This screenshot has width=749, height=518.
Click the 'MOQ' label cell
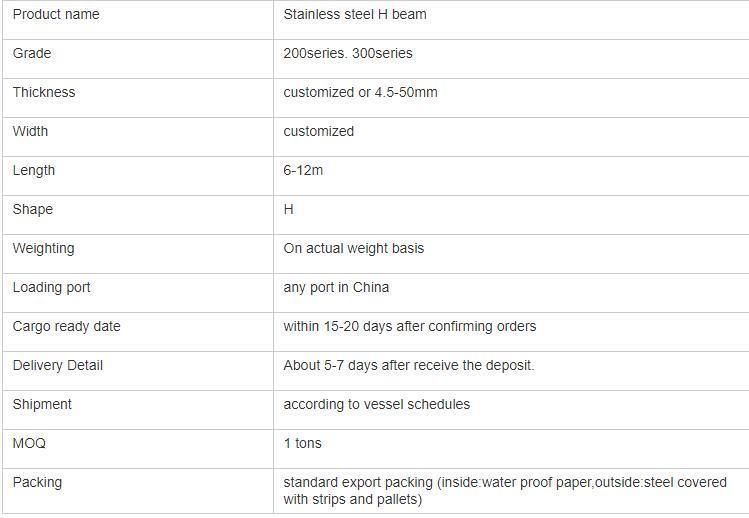click(x=138, y=449)
